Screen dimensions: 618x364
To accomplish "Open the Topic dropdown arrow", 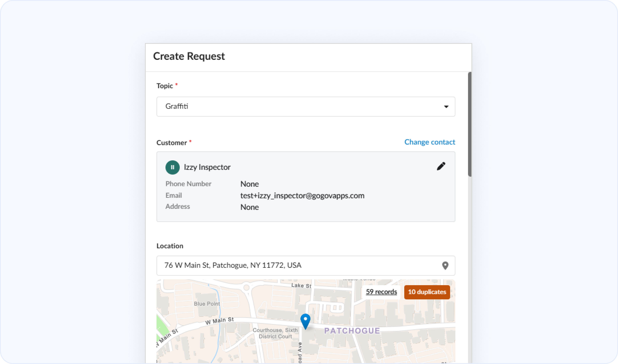I will [446, 107].
